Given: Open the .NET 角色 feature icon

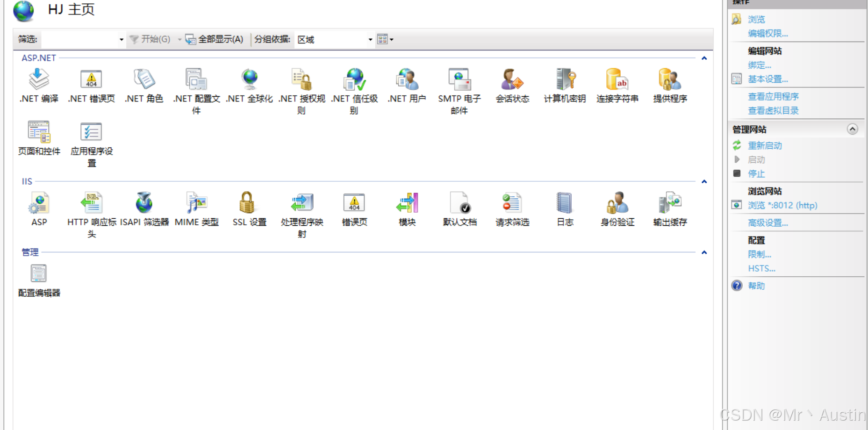Looking at the screenshot, I should coord(144,79).
